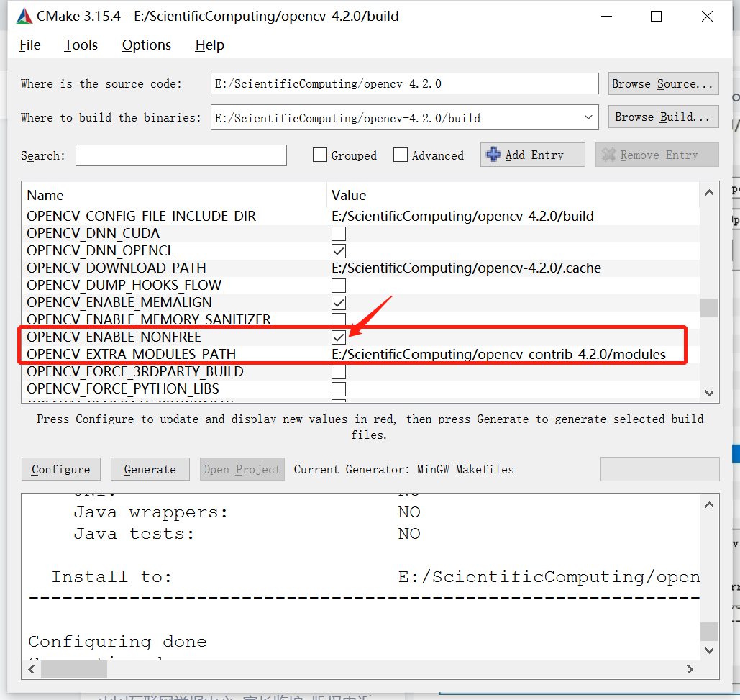740x700 pixels.
Task: Click the Configure button
Action: pos(61,469)
